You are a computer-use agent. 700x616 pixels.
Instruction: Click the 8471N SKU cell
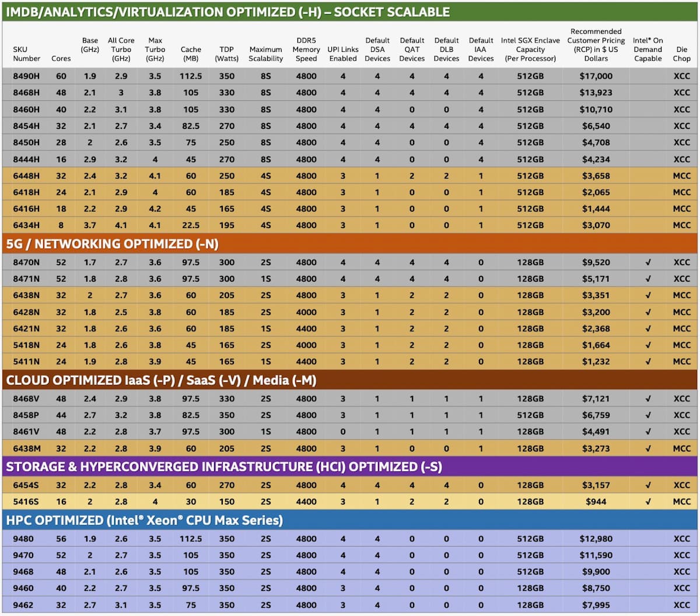26,279
